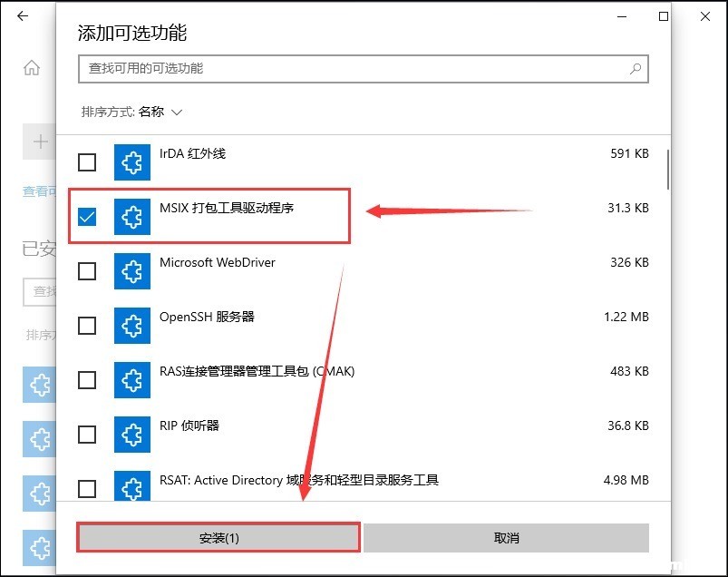
Task: Close the Settings window
Action: tap(705, 16)
